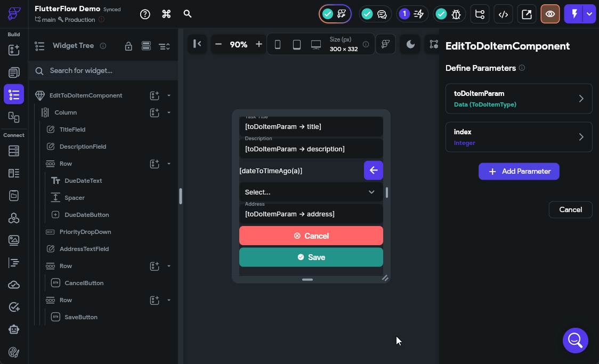Select CancelButton in the widget tree
The height and width of the screenshot is (364, 599).
[84, 283]
